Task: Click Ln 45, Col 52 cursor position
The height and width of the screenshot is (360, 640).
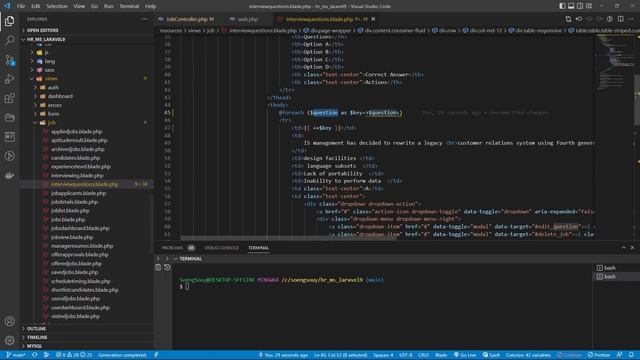Action: (x=341, y=355)
